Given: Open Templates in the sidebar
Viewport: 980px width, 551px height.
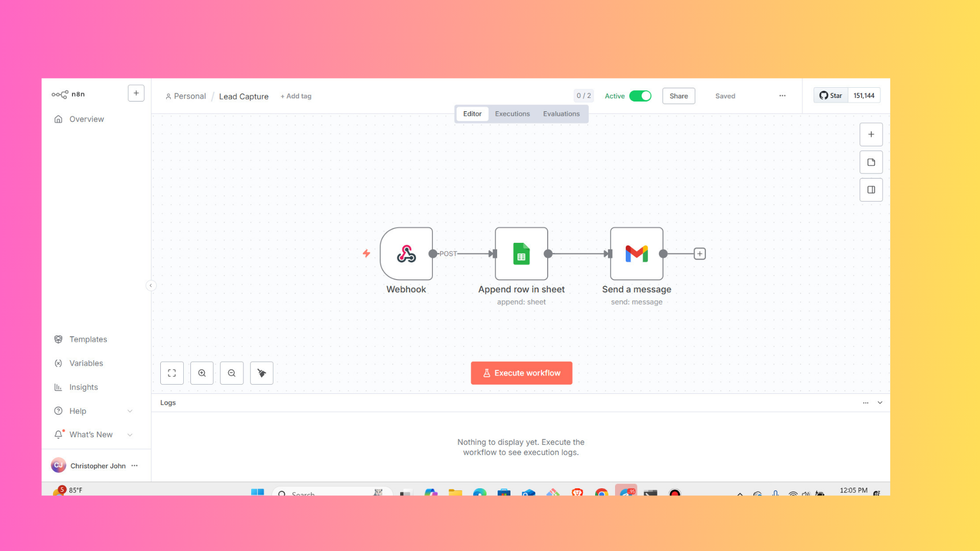Looking at the screenshot, I should coord(88,339).
